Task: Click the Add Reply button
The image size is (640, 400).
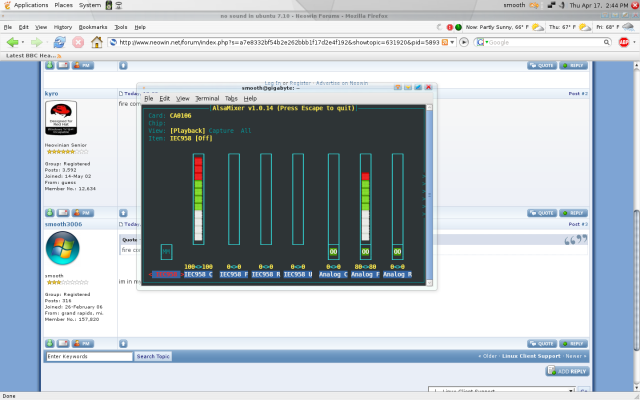Action: (x=567, y=371)
